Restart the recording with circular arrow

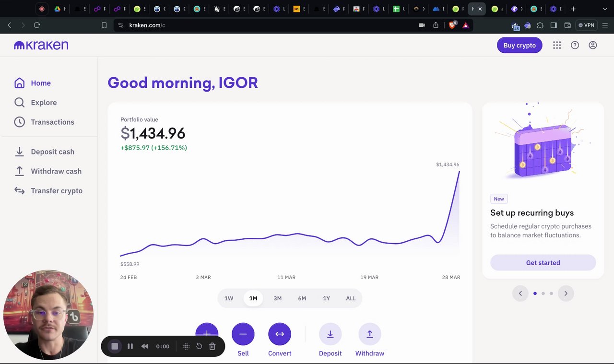(x=199, y=346)
